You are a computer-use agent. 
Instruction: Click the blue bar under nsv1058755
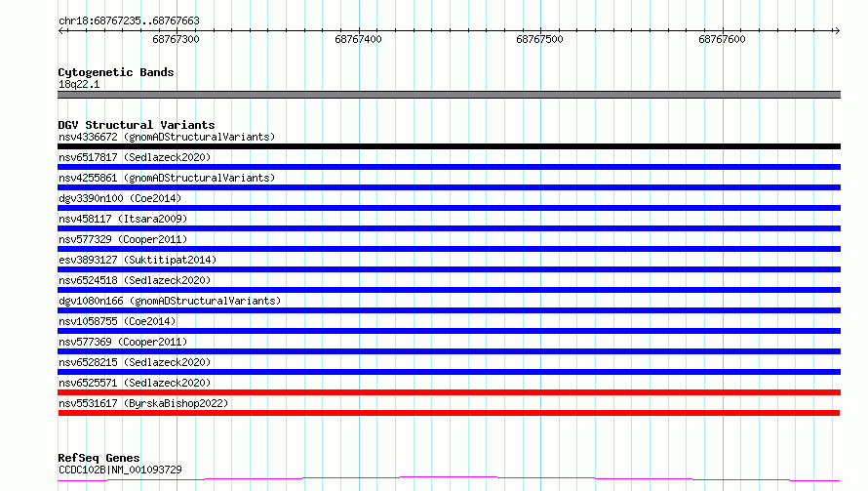pyautogui.click(x=449, y=331)
